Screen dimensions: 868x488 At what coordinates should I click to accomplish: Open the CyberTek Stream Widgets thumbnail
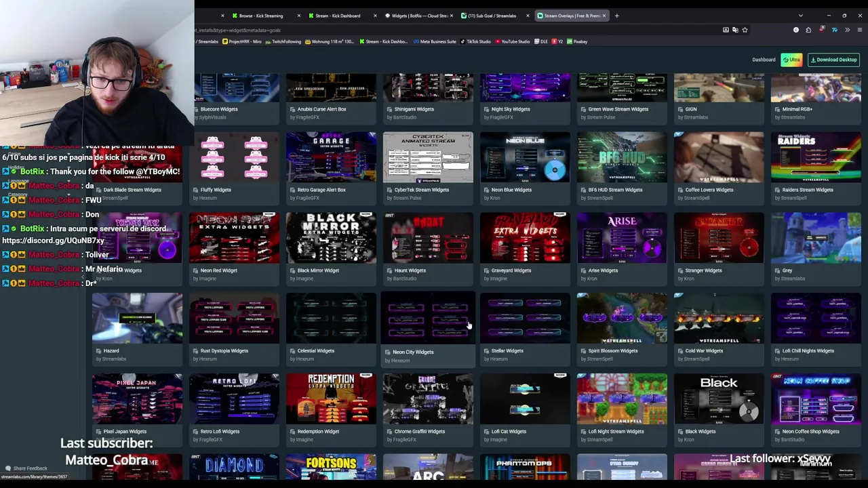click(428, 157)
